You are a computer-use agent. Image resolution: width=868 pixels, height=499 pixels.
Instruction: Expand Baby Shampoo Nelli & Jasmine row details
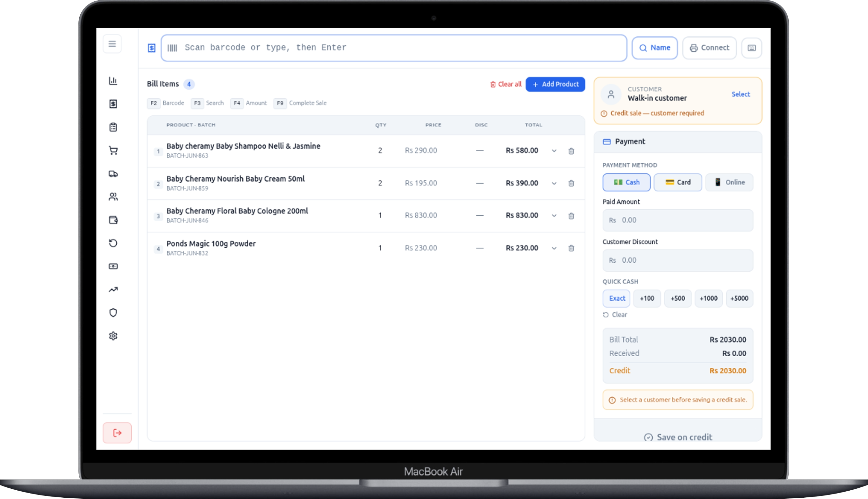(554, 151)
